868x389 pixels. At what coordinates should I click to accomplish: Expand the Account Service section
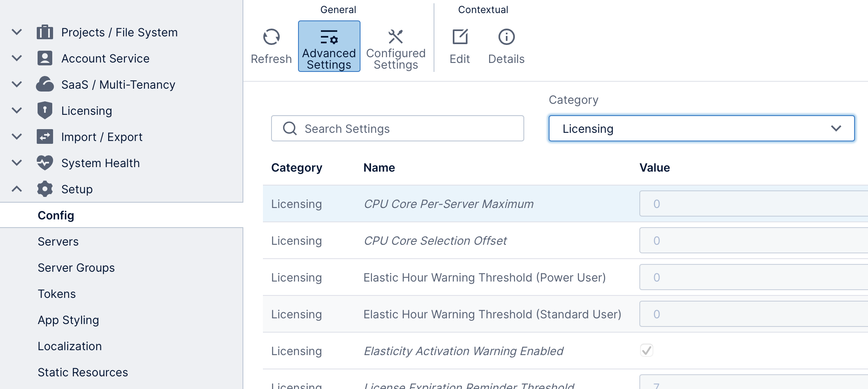[x=16, y=58]
